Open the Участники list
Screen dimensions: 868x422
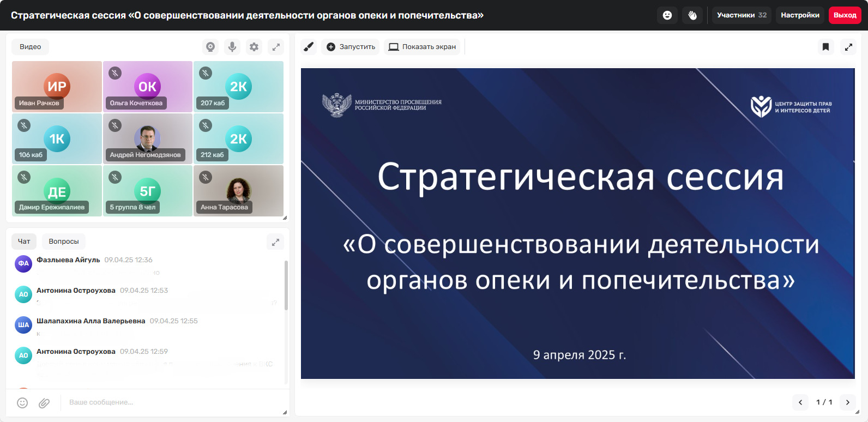[x=742, y=15]
